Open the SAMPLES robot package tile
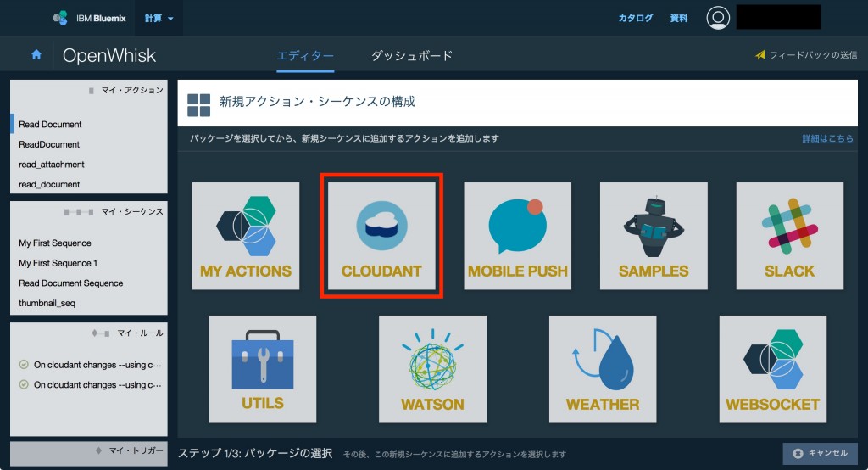Screen dimensions: 868x470 click(654, 236)
